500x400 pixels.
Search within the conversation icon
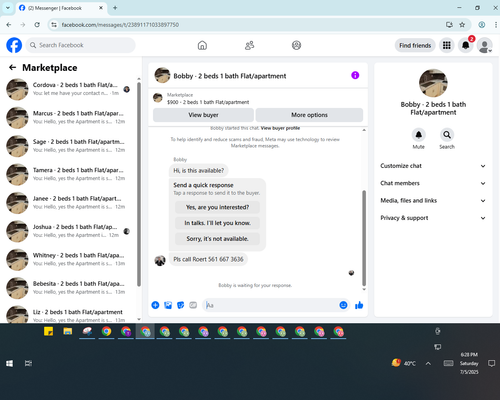coord(447,135)
